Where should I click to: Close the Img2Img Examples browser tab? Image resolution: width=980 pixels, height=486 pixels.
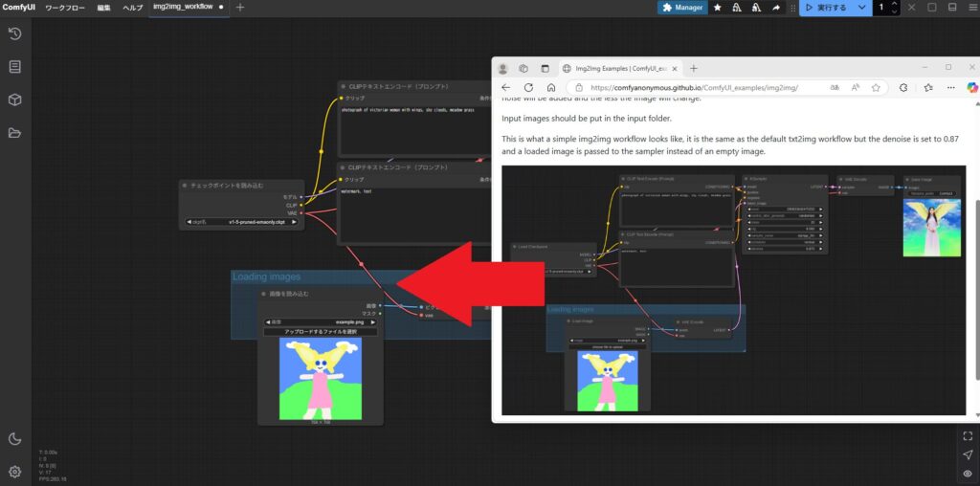(675, 69)
